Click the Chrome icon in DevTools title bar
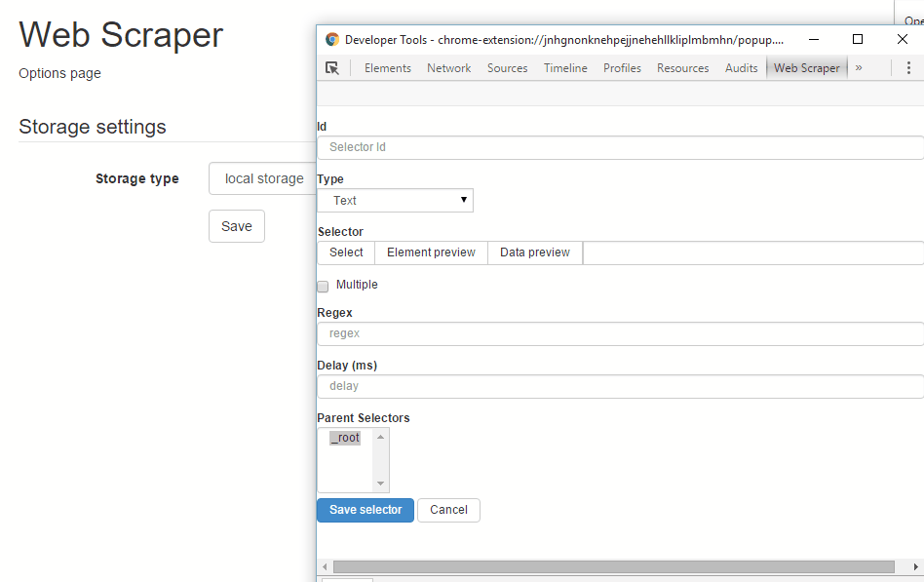Viewport: 924px width, 582px height. pyautogui.click(x=332, y=40)
